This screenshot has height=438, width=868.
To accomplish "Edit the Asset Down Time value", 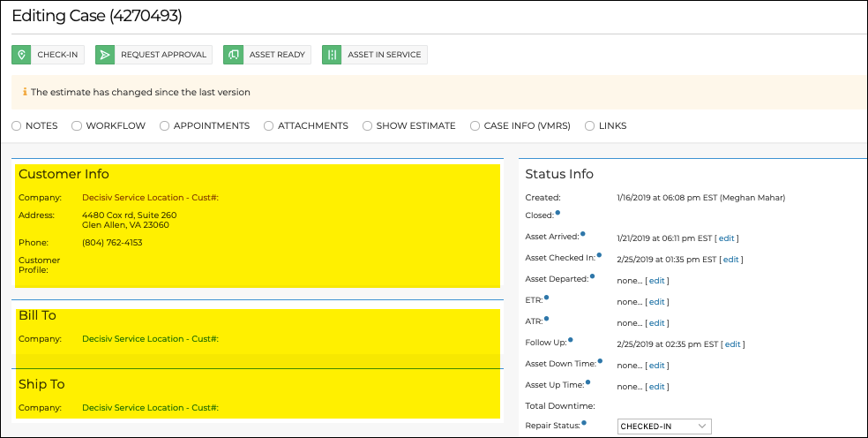I will 656,366.
